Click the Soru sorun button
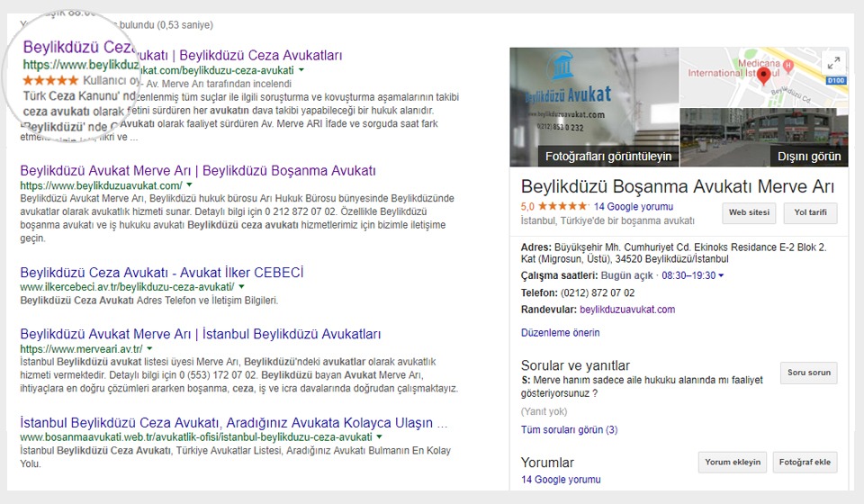This screenshot has width=864, height=504. [x=809, y=373]
